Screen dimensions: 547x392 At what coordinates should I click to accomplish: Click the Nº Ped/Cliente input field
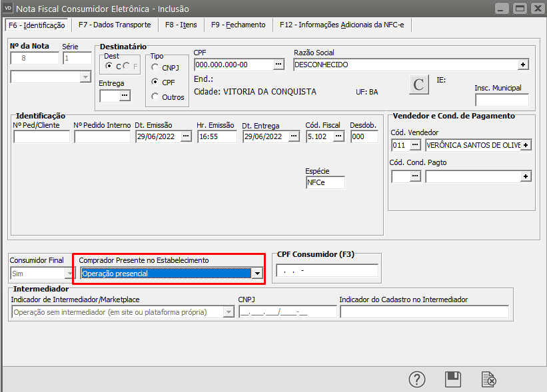(x=41, y=136)
